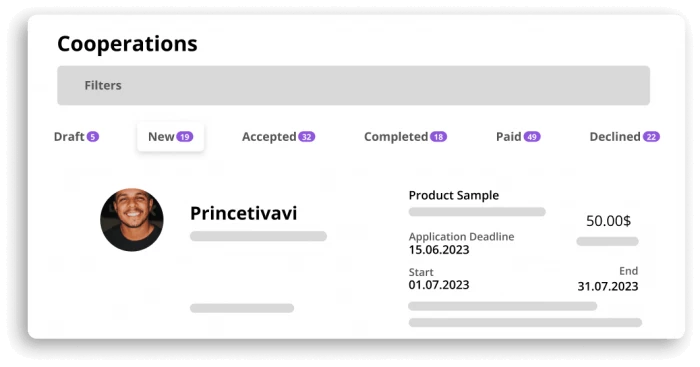The height and width of the screenshot is (367, 700).
Task: Click the 32 badge next to Accepted
Action: pos(307,137)
